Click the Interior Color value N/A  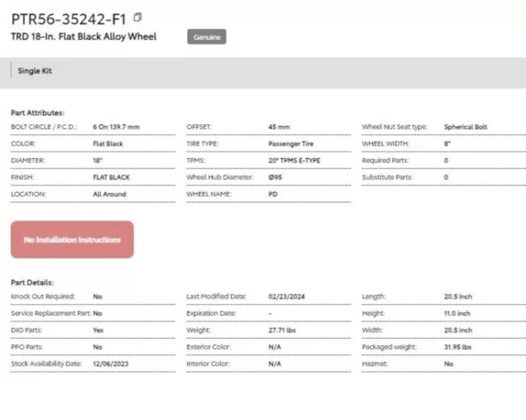tap(274, 363)
